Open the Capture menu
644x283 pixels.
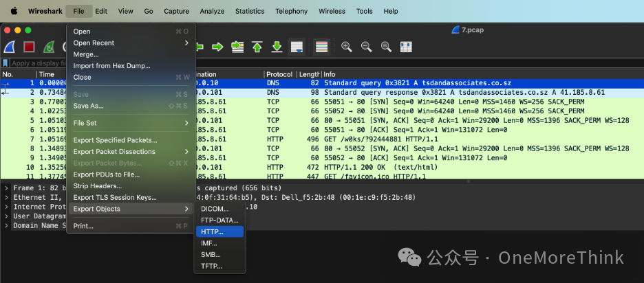pyautogui.click(x=177, y=12)
